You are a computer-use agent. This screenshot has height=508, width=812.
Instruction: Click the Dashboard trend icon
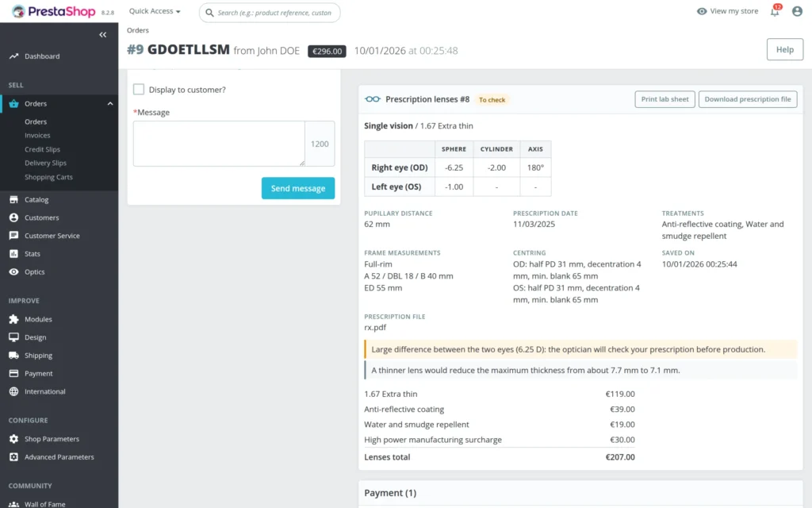13,56
